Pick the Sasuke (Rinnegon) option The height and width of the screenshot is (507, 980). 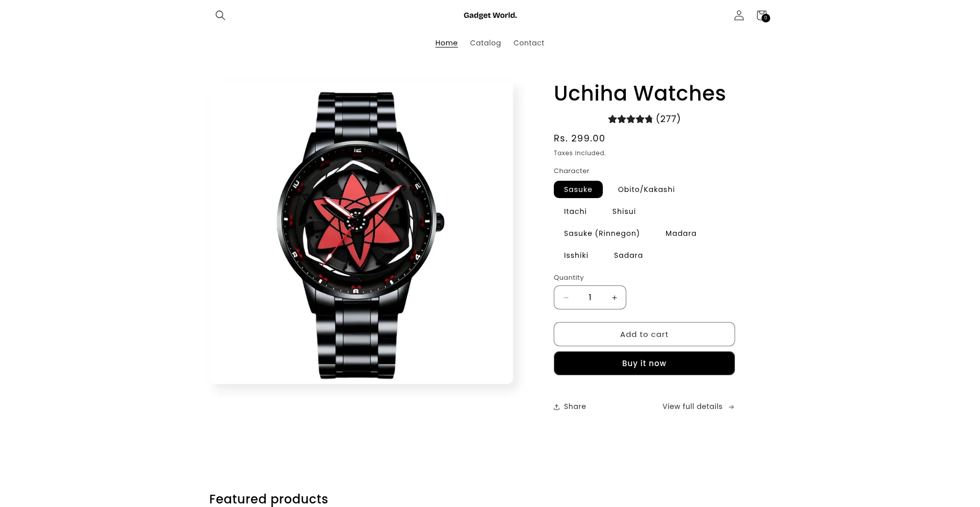pos(602,233)
